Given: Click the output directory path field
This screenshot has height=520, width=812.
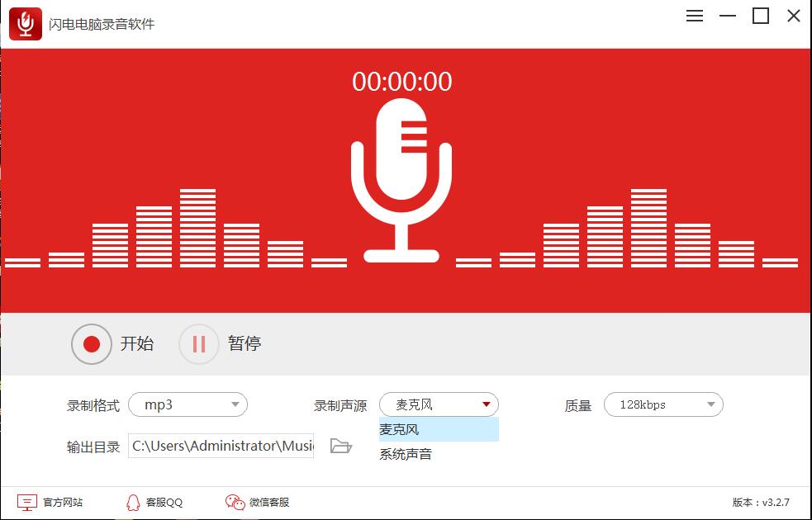Looking at the screenshot, I should click(x=221, y=446).
